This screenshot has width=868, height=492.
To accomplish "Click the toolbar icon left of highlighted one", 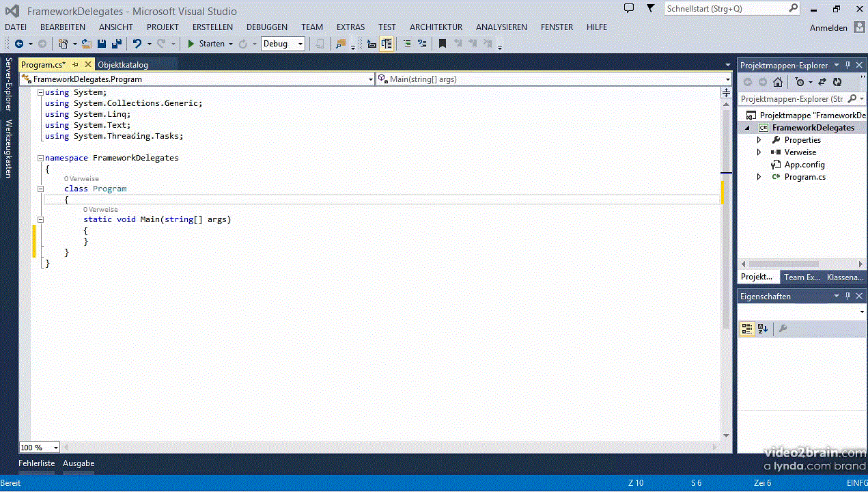I will coord(372,44).
